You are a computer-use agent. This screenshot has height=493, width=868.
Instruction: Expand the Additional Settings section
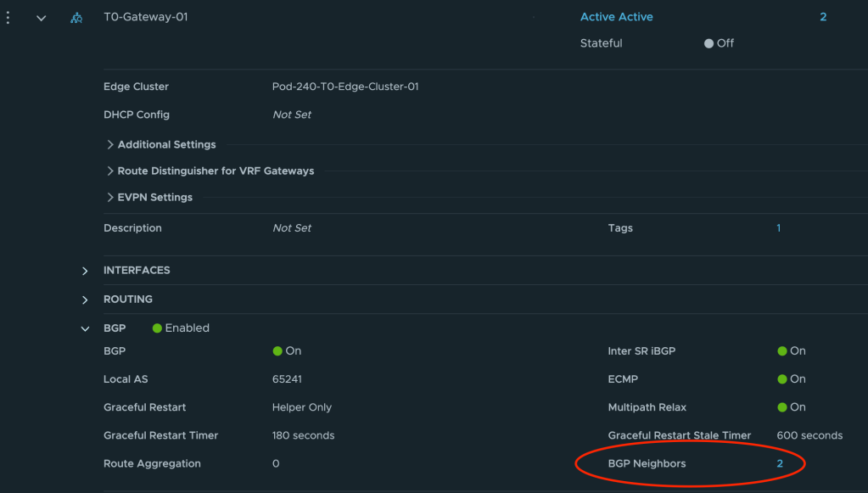110,145
